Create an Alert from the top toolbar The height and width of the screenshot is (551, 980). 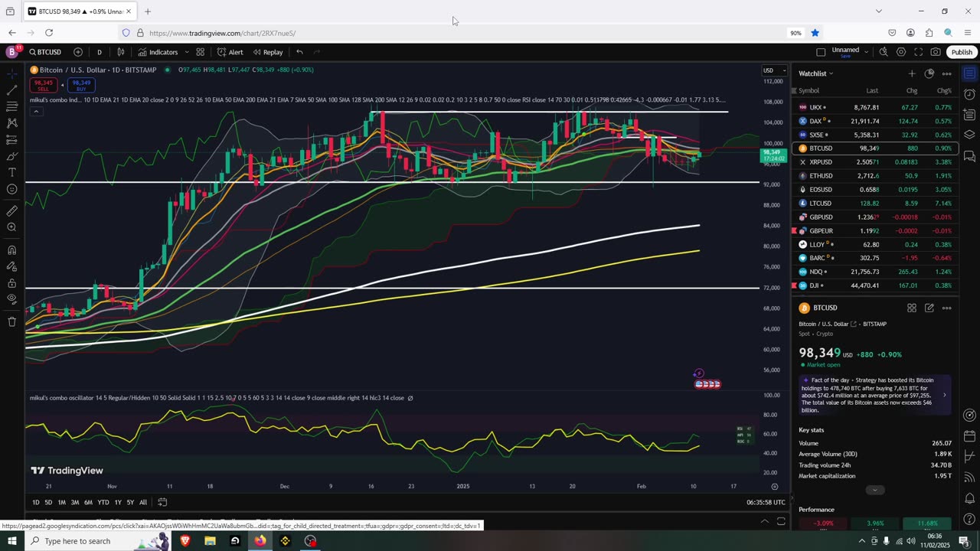coord(230,52)
